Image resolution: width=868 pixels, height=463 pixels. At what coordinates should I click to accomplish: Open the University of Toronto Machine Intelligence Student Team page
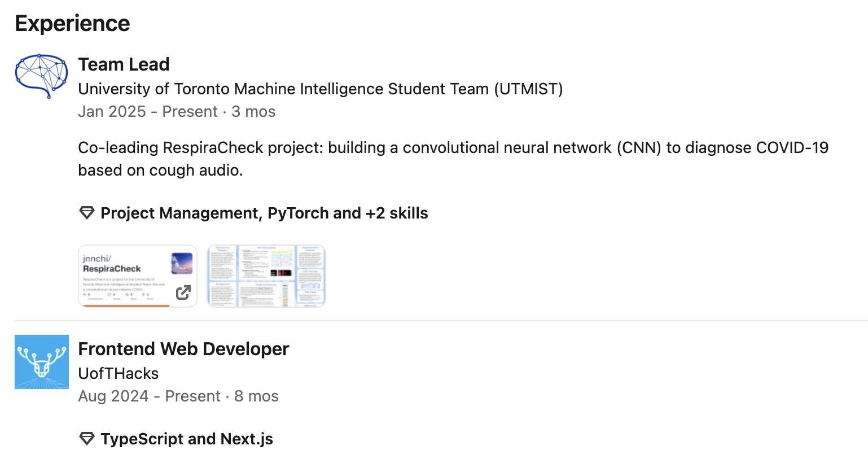coord(320,89)
